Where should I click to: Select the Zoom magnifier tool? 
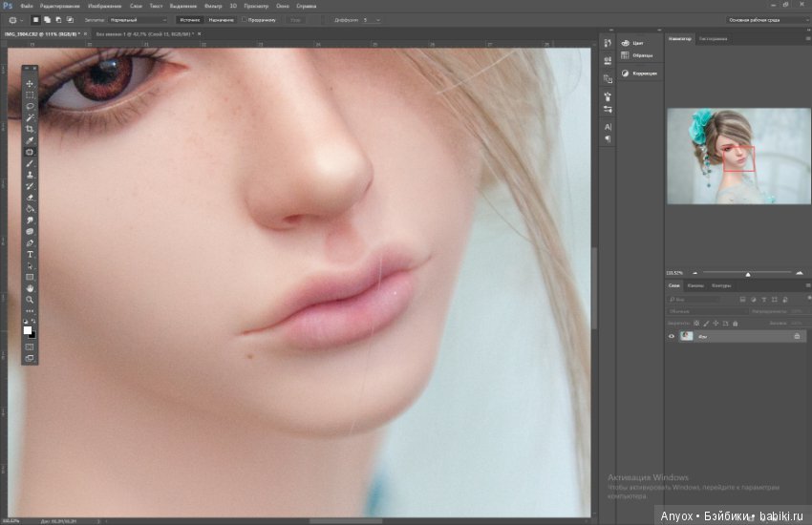point(30,300)
